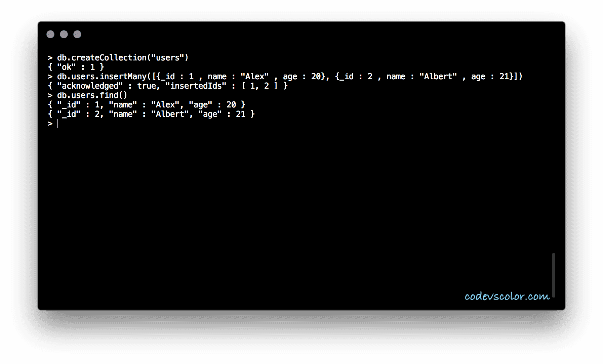
Task: Click the third gray zoom dot
Action: pyautogui.click(x=77, y=34)
